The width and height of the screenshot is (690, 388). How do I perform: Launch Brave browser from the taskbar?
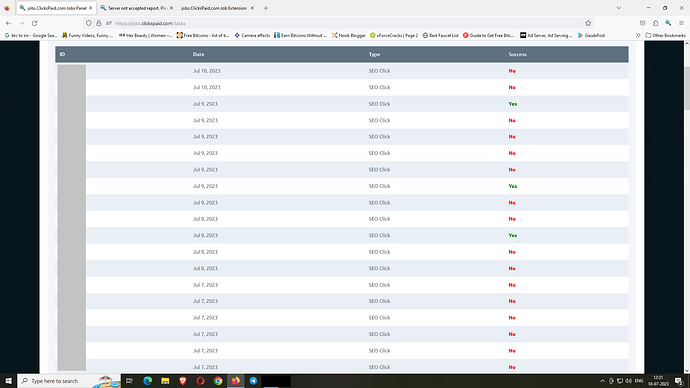coord(183,381)
